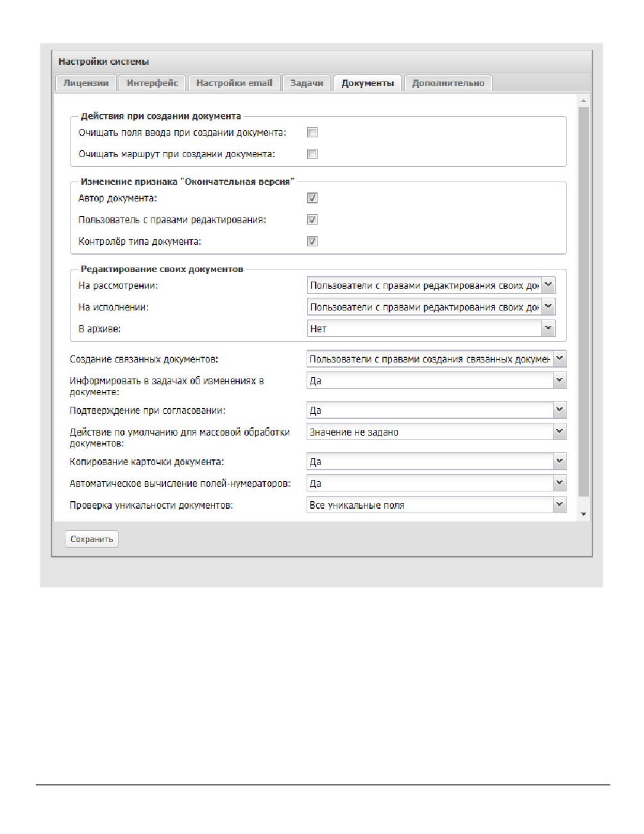Click the scrollbar up arrow
This screenshot has width=644, height=834.
pyautogui.click(x=583, y=101)
